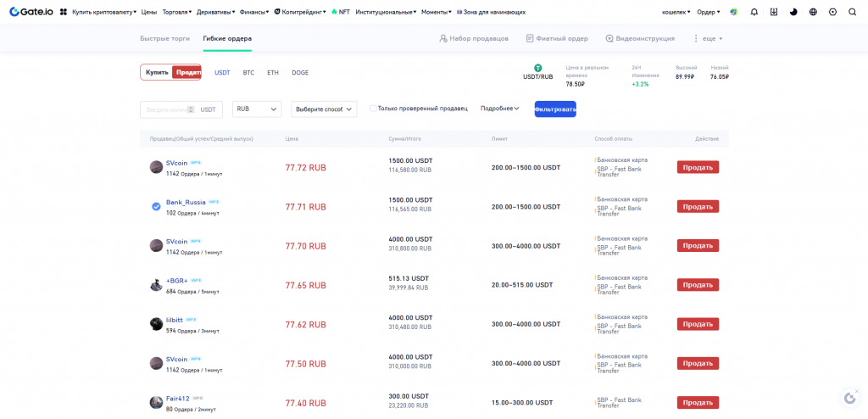868x419 pixels.
Task: Open language selection globe icon
Action: [x=813, y=12]
